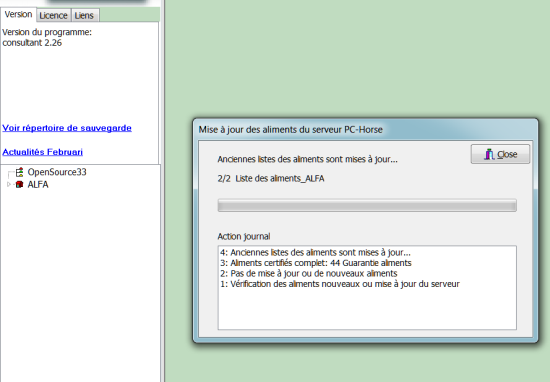
Task: Open the Voir répertoire de sauvegarde link
Action: coord(67,128)
